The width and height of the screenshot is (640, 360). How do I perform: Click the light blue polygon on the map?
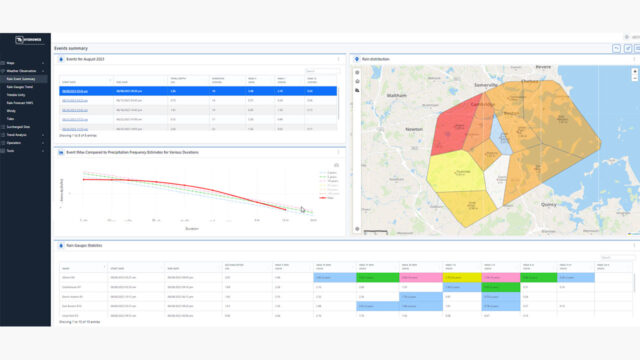tap(500, 136)
